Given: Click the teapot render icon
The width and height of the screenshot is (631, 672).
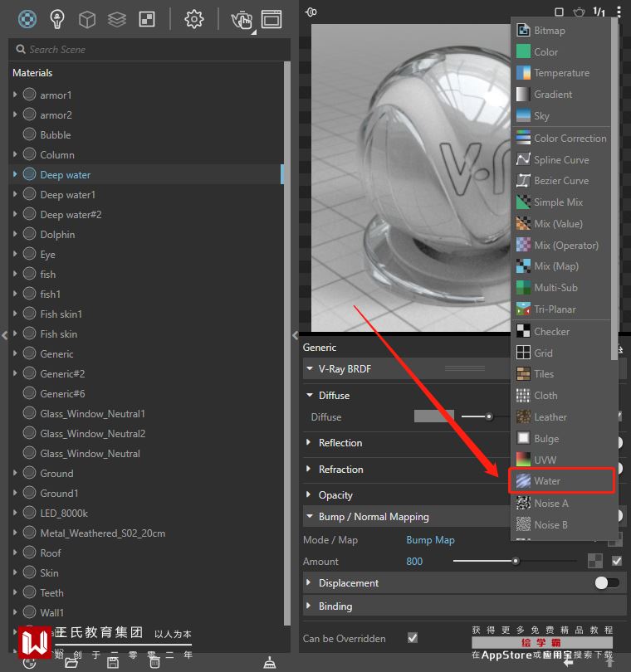Looking at the screenshot, I should click(242, 20).
